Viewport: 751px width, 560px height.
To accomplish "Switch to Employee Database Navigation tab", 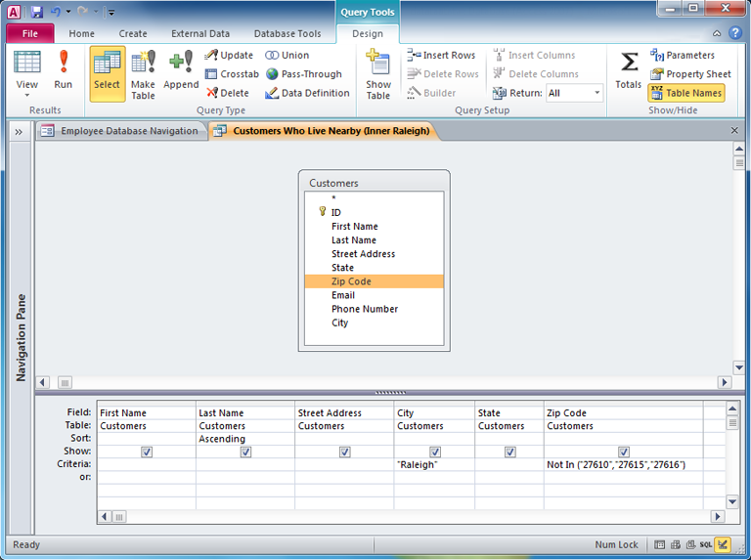I will coord(121,131).
